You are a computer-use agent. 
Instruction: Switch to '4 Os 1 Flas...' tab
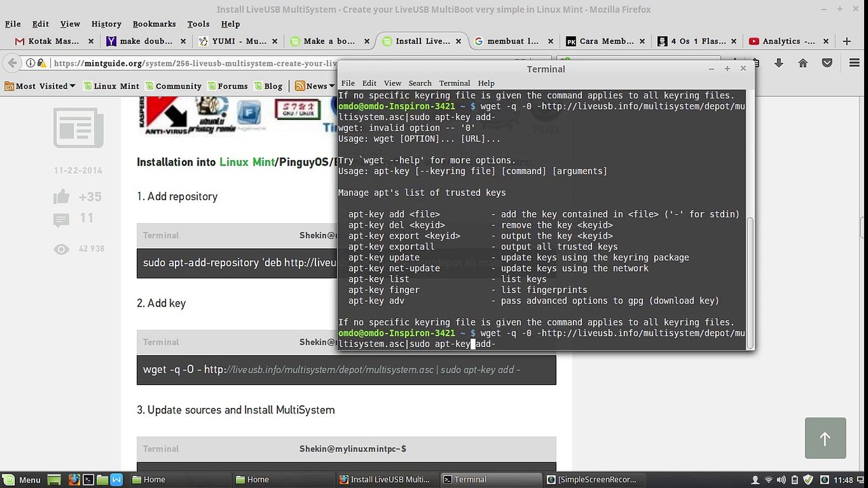point(696,41)
